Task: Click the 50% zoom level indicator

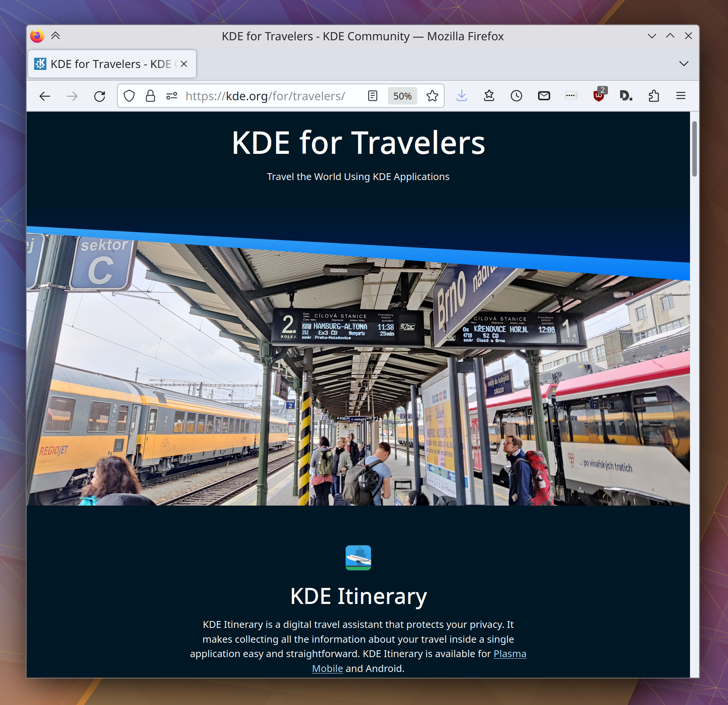Action: pos(402,96)
